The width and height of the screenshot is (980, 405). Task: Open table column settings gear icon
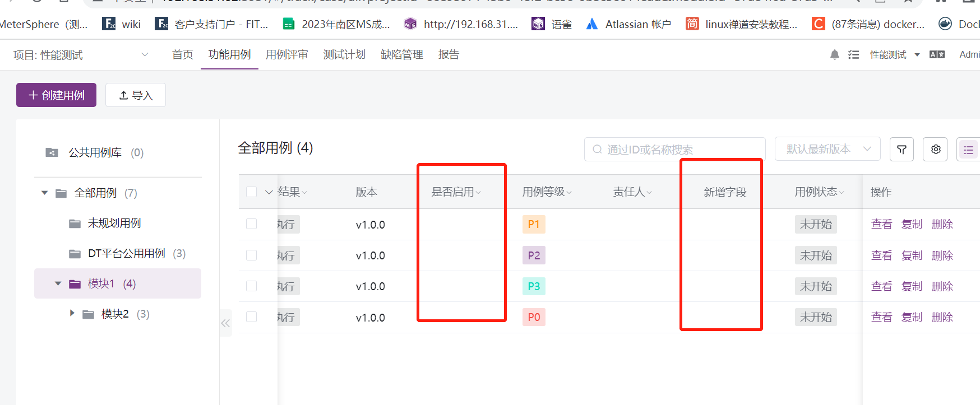click(936, 149)
